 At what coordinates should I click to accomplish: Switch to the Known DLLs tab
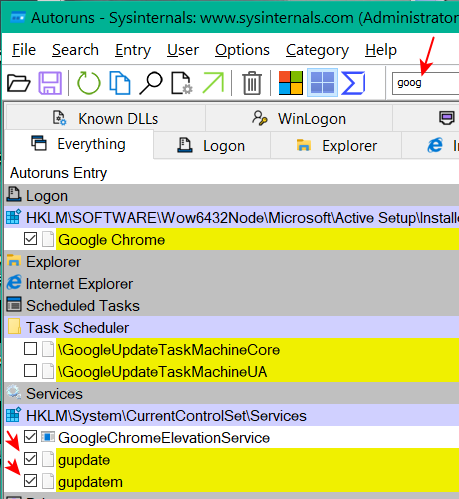point(105,118)
